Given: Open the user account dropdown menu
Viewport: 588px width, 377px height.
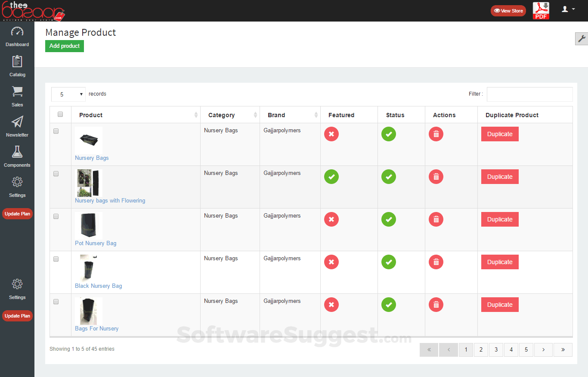Looking at the screenshot, I should pyautogui.click(x=568, y=9).
